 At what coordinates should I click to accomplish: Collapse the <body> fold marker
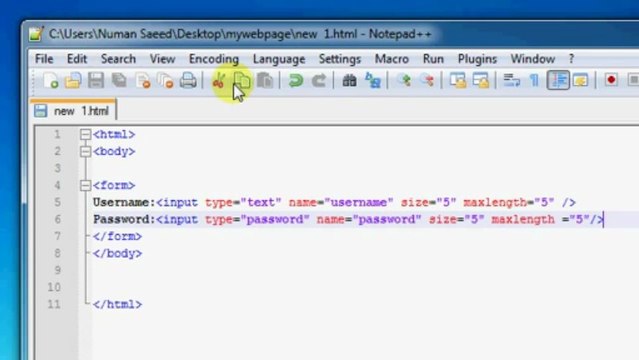click(85, 152)
